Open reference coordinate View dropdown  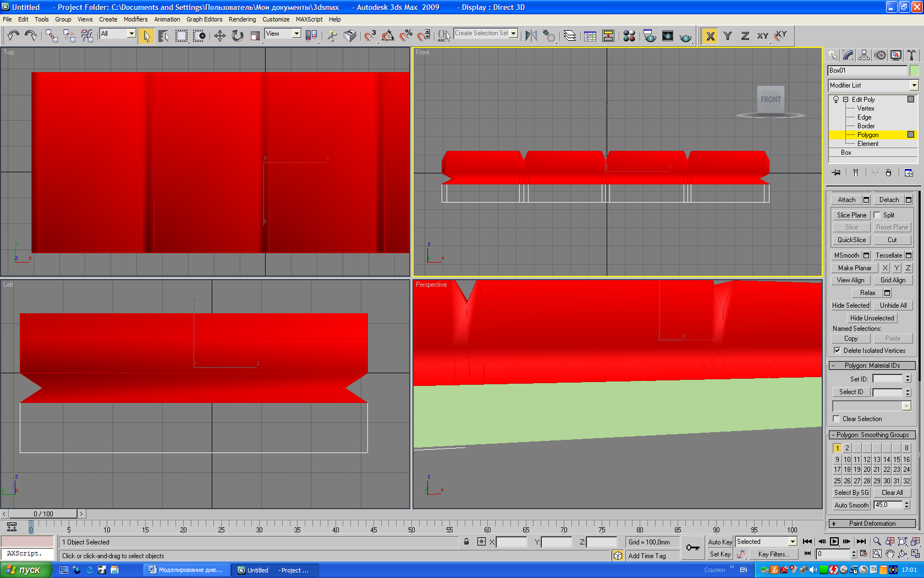pos(296,34)
